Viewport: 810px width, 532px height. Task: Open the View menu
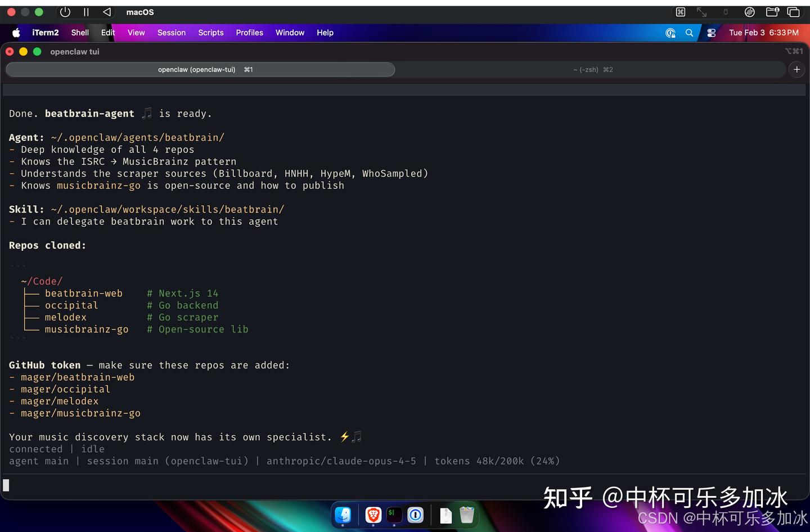[x=136, y=33]
